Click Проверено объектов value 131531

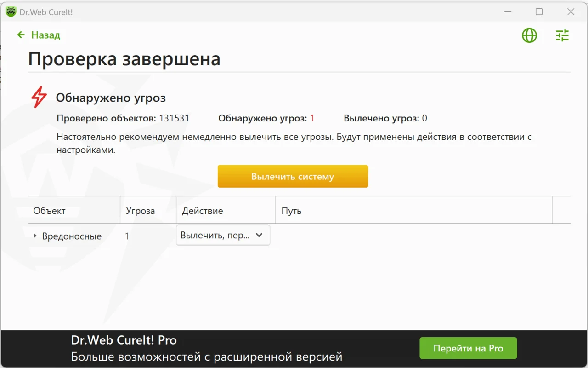pyautogui.click(x=174, y=118)
